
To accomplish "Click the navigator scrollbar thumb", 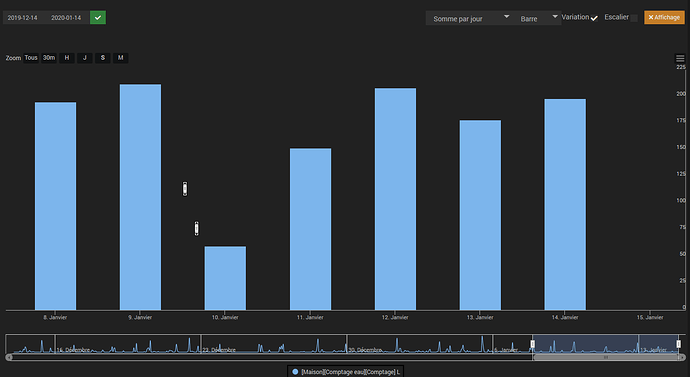I will pyautogui.click(x=606, y=357).
